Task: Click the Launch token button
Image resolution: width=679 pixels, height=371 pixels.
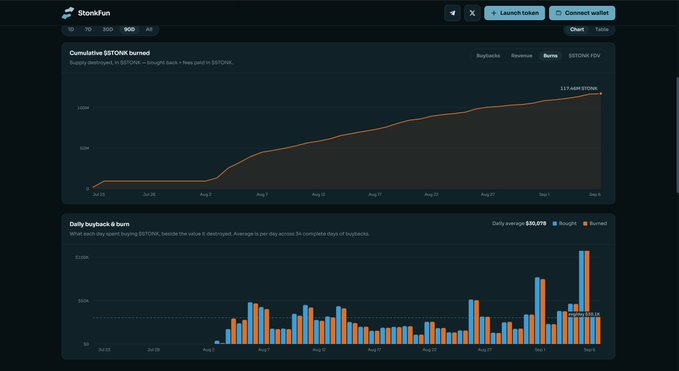Action: (514, 13)
